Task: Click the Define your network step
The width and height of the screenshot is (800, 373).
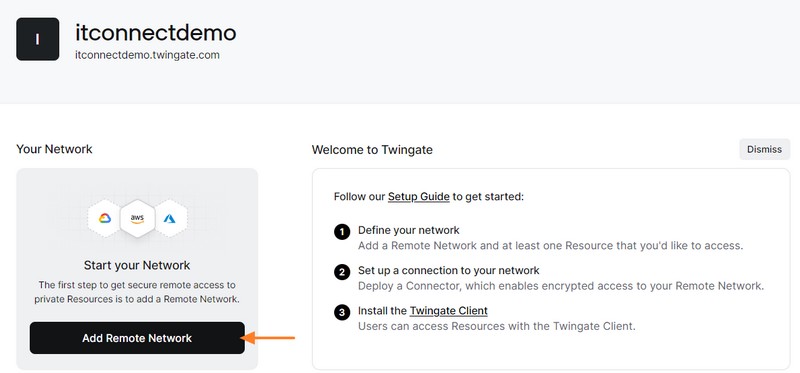Action: (x=409, y=230)
